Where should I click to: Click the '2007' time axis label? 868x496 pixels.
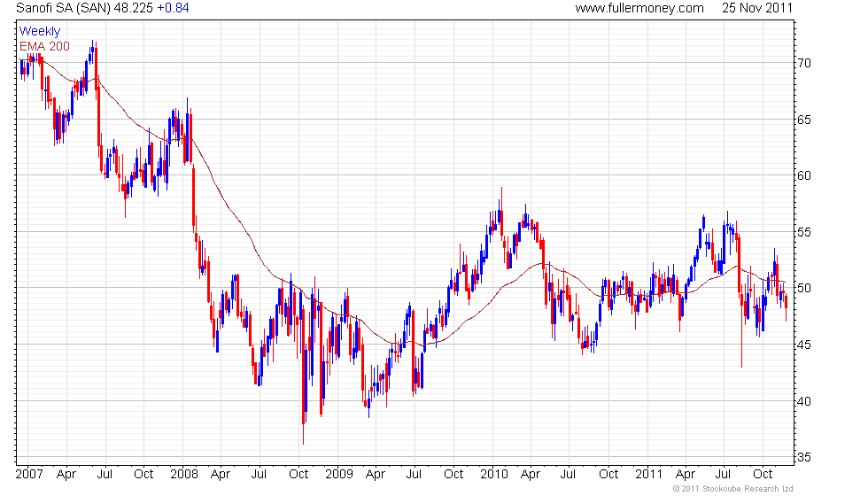(x=29, y=474)
